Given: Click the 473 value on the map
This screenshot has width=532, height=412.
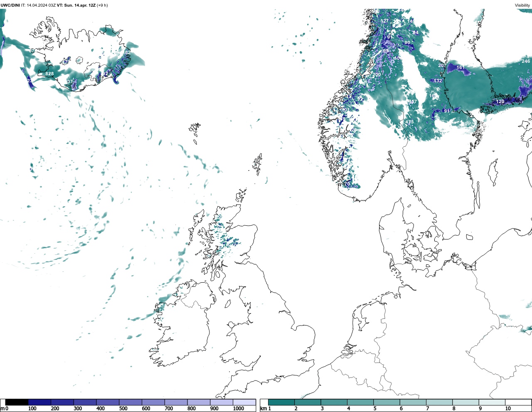Looking at the screenshot, I should coord(409,122).
